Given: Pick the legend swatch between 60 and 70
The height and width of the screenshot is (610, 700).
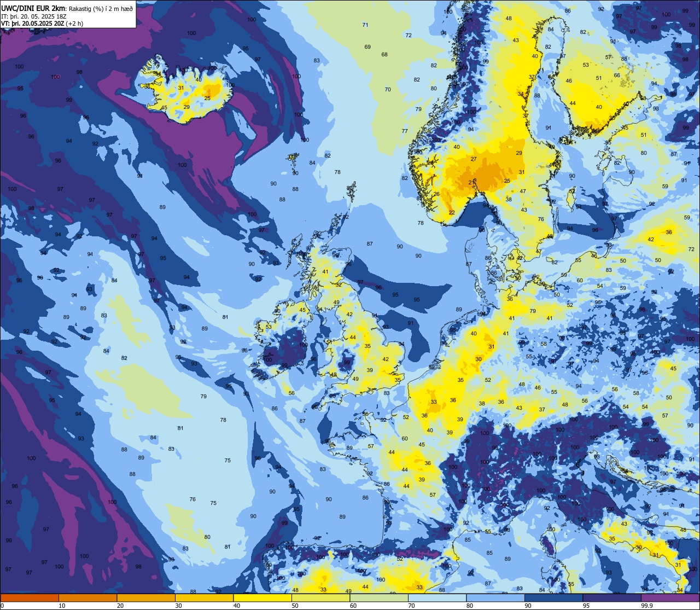Looking at the screenshot, I should point(379,598).
